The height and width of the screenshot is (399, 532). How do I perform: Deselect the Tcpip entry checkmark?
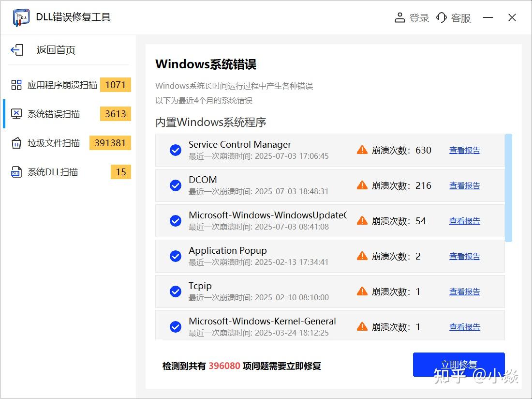[175, 292]
